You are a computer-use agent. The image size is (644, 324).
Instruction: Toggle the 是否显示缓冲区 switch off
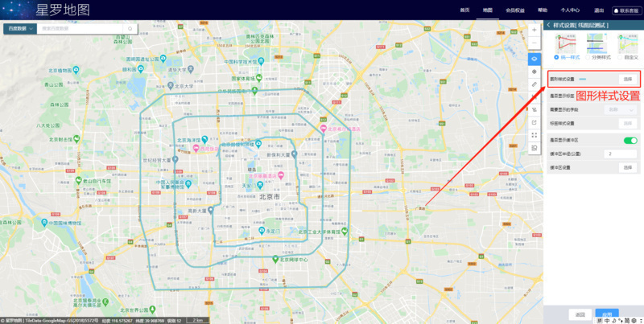pyautogui.click(x=630, y=140)
